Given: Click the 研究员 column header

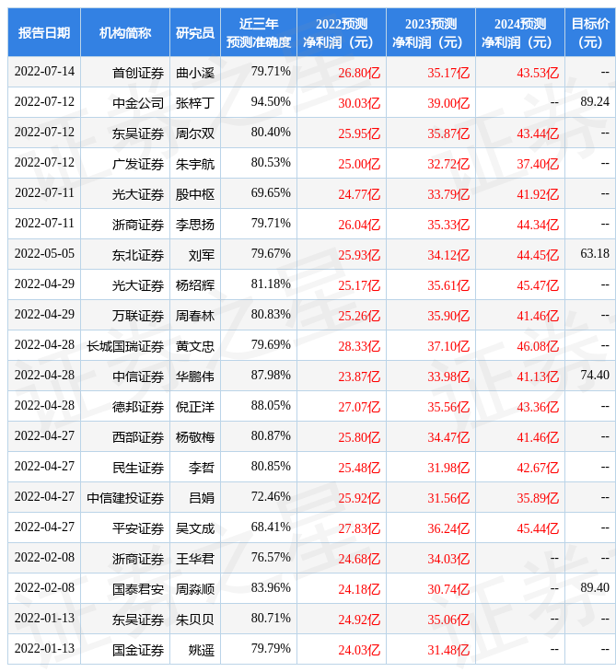Looking at the screenshot, I should [x=195, y=32].
